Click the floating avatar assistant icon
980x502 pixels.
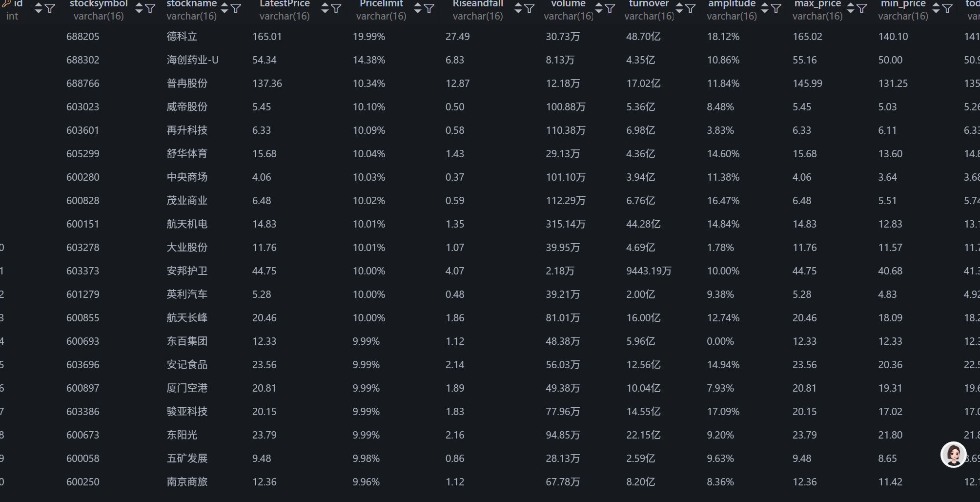[x=953, y=455]
